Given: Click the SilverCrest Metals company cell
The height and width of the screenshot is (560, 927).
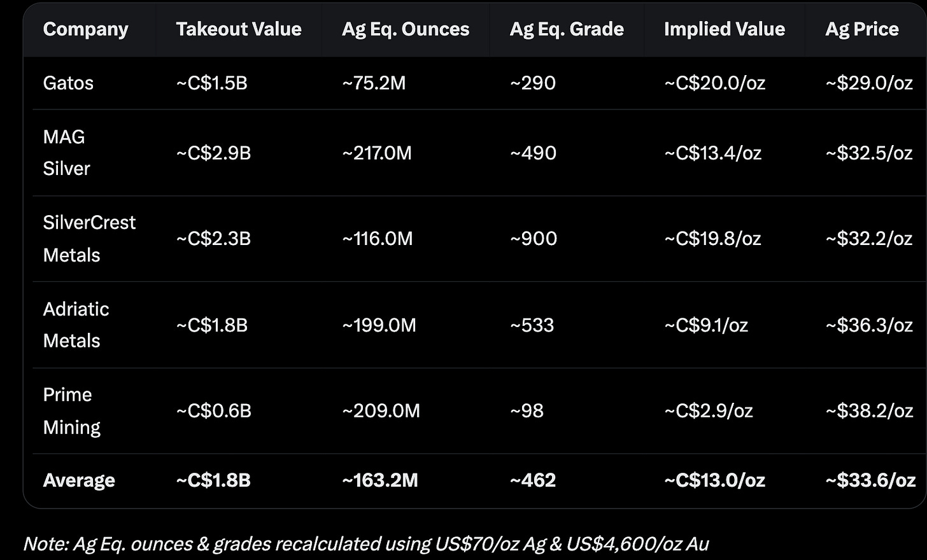Looking at the screenshot, I should (89, 239).
